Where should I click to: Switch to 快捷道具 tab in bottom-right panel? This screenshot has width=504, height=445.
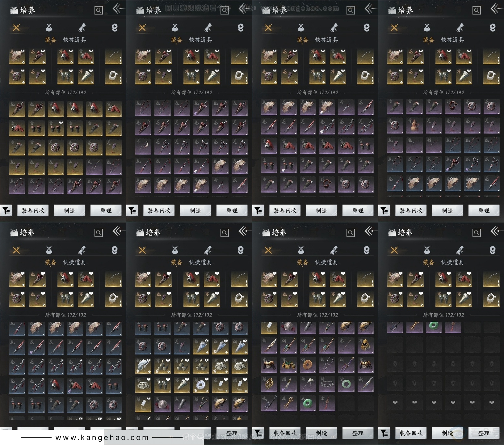[452, 262]
